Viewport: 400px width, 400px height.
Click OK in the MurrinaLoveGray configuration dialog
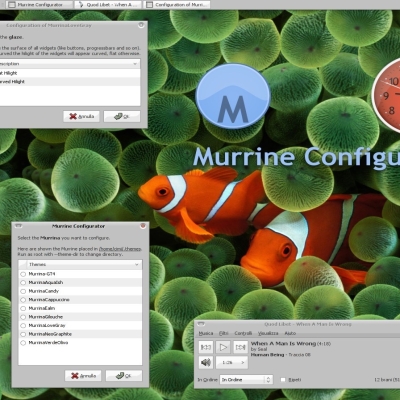tap(122, 116)
